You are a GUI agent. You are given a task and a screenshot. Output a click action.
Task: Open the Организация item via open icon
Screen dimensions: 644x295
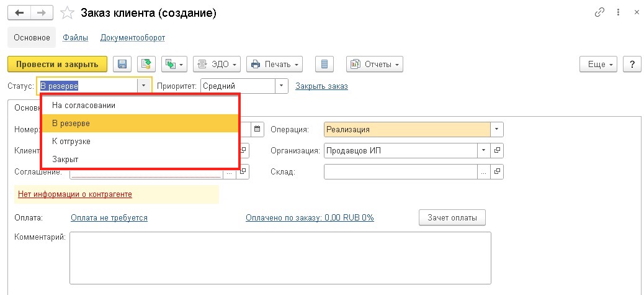click(x=497, y=150)
